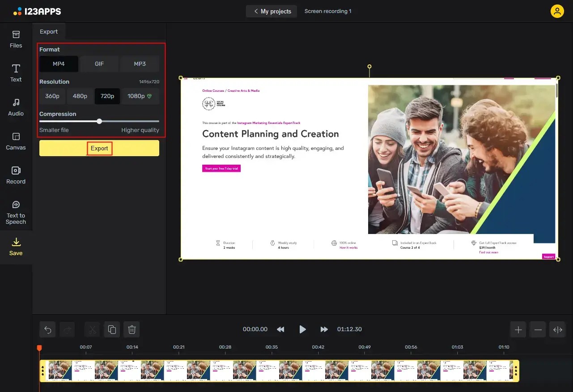Open the Text to Speech panel

click(x=16, y=212)
